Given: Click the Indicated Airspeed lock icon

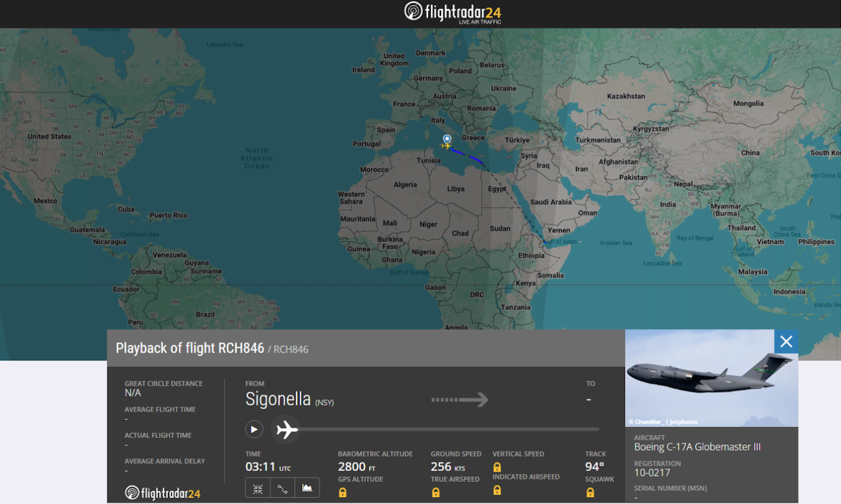Looking at the screenshot, I should pyautogui.click(x=497, y=490).
